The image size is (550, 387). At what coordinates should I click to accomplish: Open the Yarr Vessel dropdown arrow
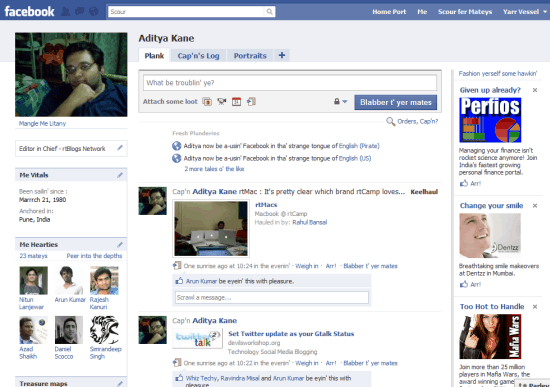point(545,12)
